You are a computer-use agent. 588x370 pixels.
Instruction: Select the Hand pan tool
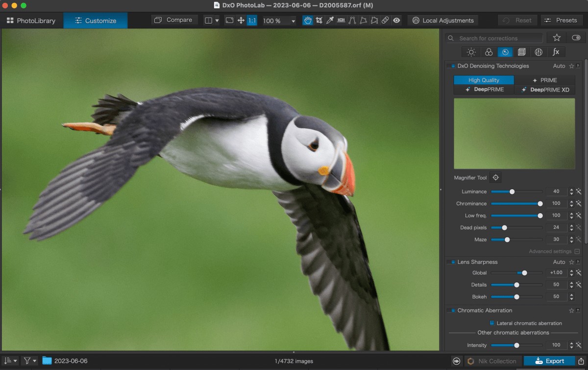pos(308,21)
